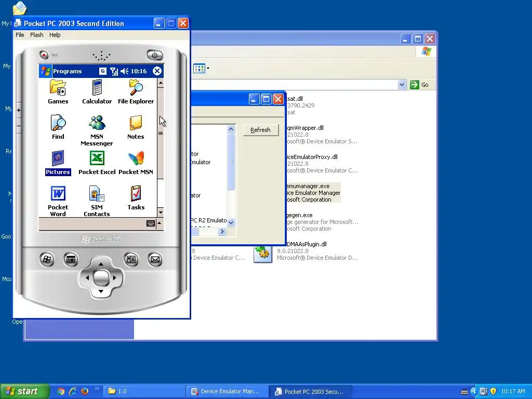Launch Calculator on the Pocket PC
Viewport: 532px width, 399px height.
(x=97, y=92)
